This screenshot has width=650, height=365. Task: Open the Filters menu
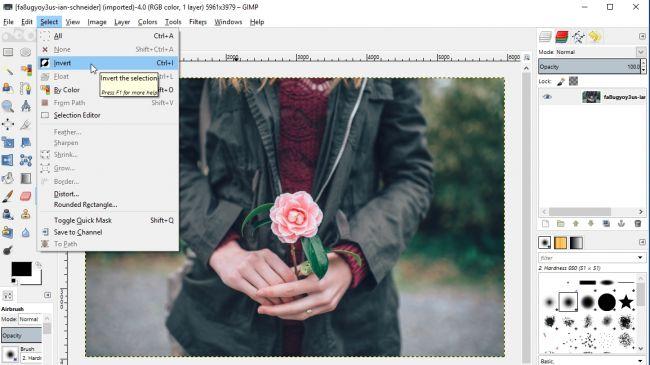click(x=198, y=22)
